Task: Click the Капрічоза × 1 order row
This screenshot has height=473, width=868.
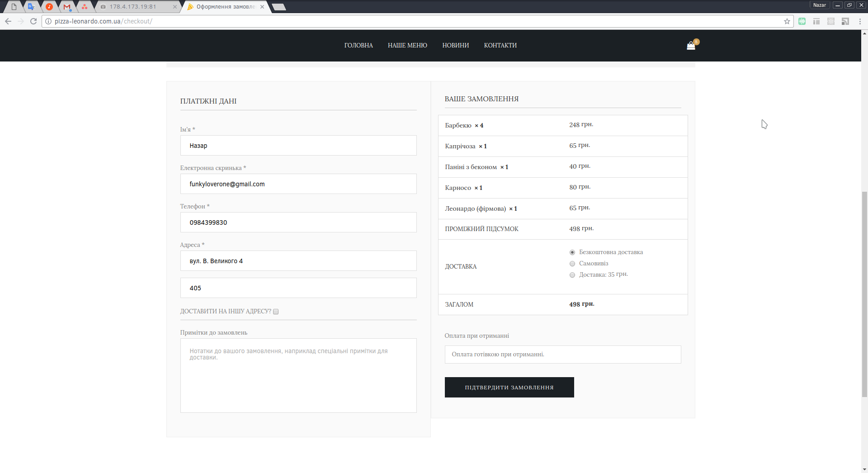Action: 563,147
